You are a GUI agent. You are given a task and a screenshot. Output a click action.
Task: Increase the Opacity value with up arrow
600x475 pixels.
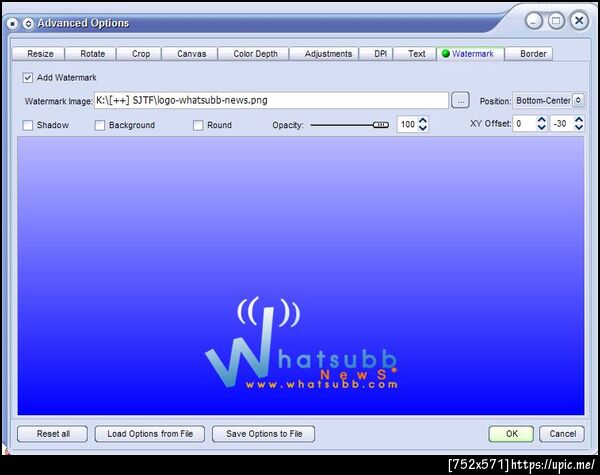[422, 120]
